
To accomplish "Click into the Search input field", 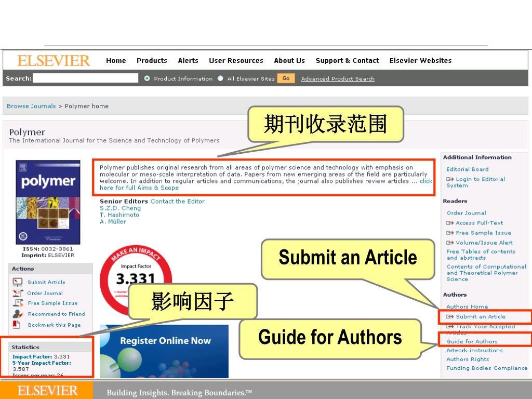I will 86,78.
